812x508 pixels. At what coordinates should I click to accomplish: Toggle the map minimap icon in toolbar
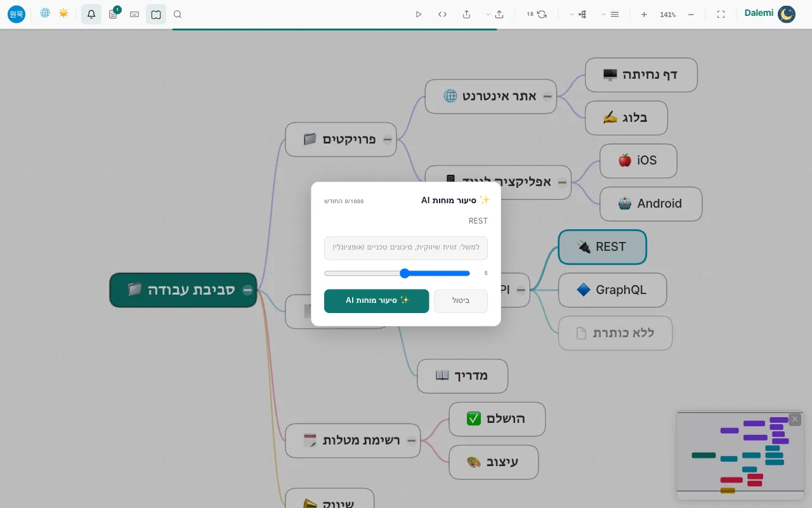click(x=156, y=14)
